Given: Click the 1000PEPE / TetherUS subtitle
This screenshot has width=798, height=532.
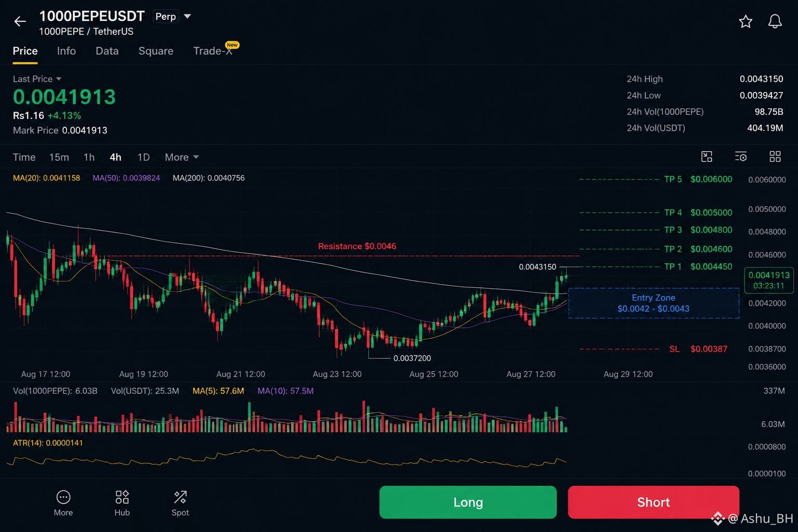Looking at the screenshot, I should click(86, 32).
